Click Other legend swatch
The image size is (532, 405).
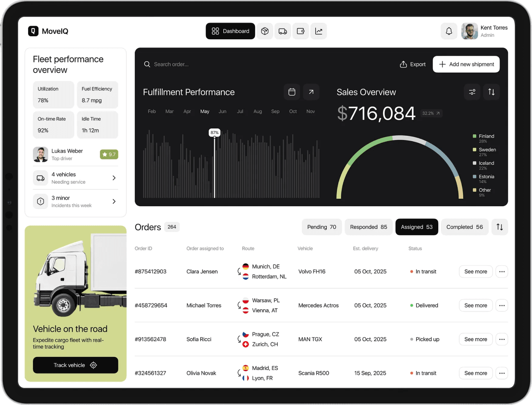(x=474, y=190)
